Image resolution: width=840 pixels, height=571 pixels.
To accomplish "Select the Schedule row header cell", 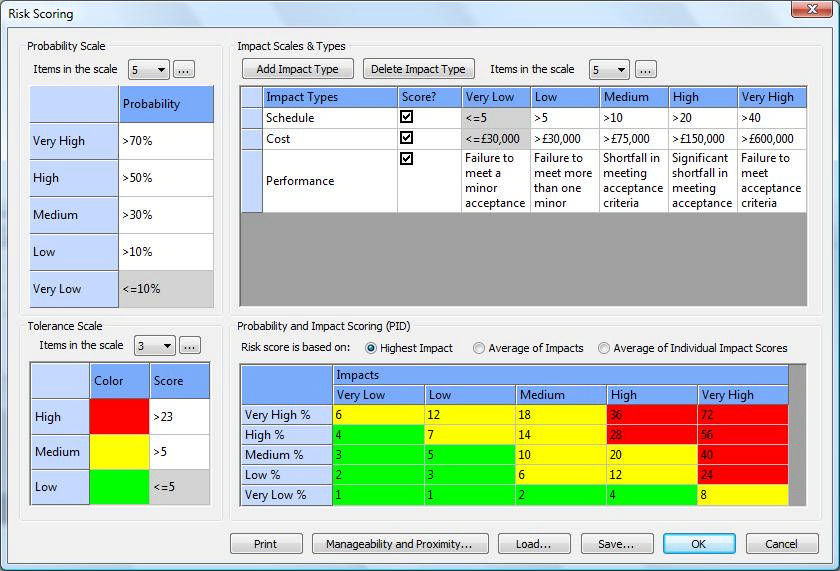I will tap(251, 118).
